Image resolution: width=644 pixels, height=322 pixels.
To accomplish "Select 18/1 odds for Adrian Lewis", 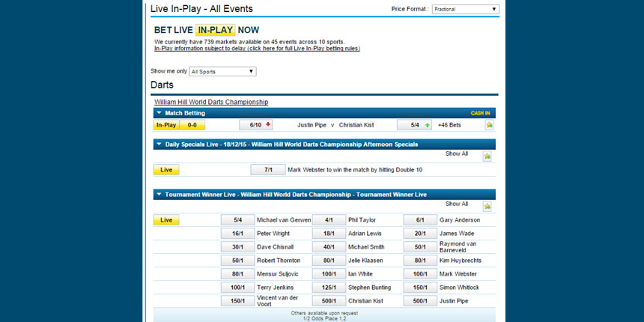I will tap(329, 234).
